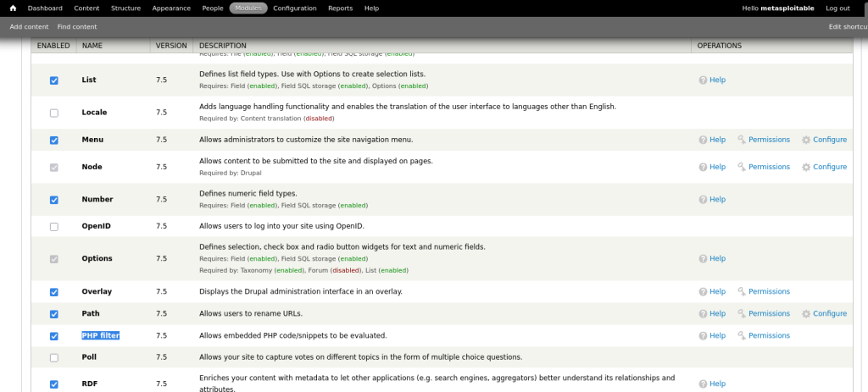Screen dimensions: 868x392
Task: Enable the OpenID module checkbox
Action: [x=53, y=227]
